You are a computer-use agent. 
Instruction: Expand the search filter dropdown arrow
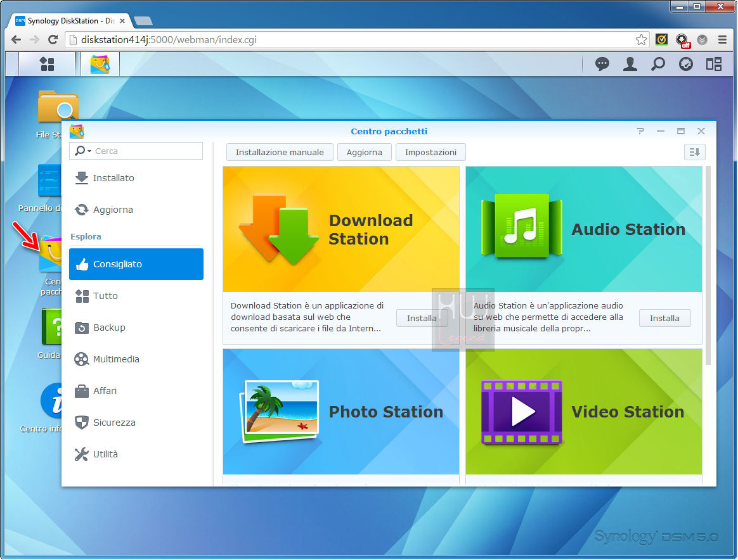tap(89, 151)
